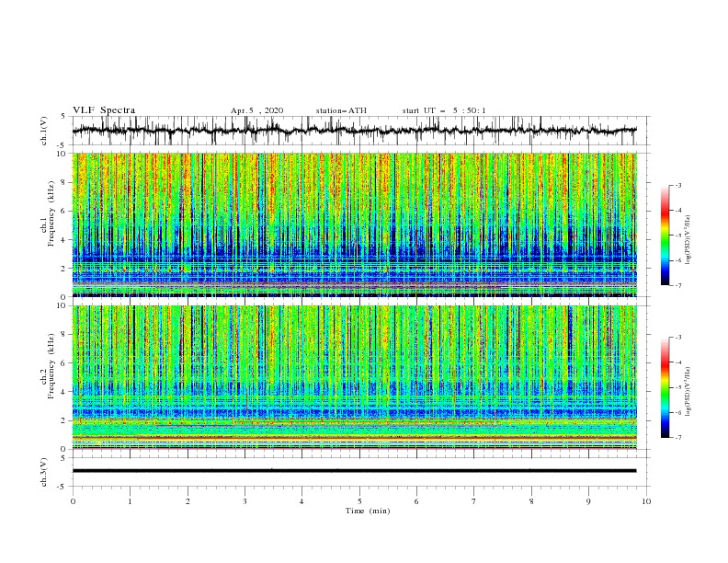Click the "-3" value on ch.1 colorbar
The image size is (728, 563).
tap(678, 185)
